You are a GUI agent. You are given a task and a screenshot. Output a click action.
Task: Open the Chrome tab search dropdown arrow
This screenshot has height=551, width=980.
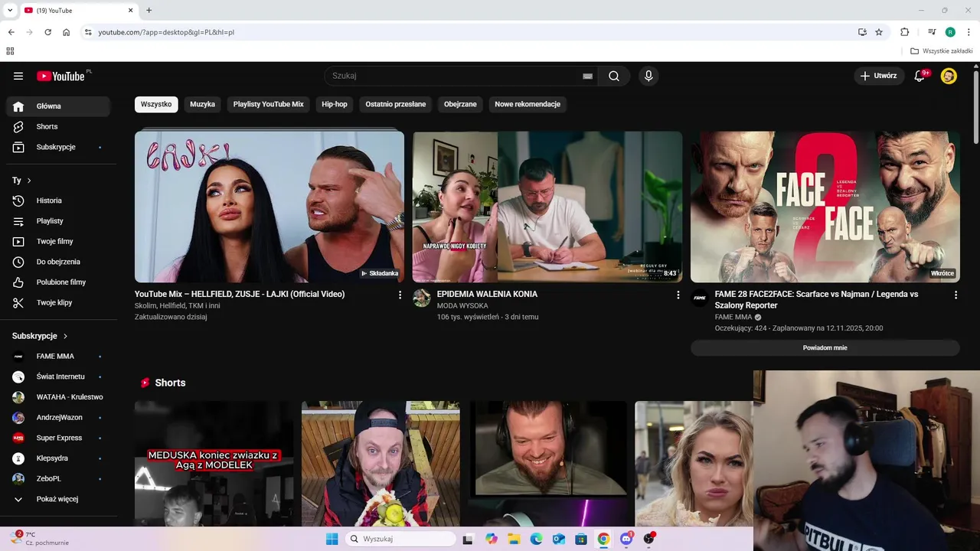10,10
